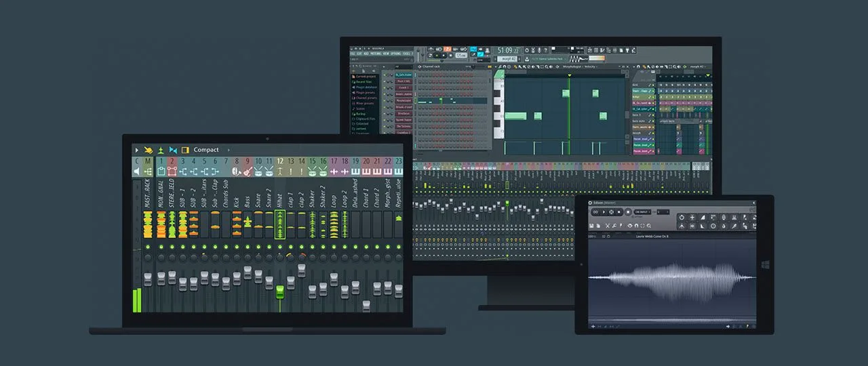The image size is (868, 366).
Task: Click the yellow square view icon beside Compact
Action: click(x=185, y=150)
